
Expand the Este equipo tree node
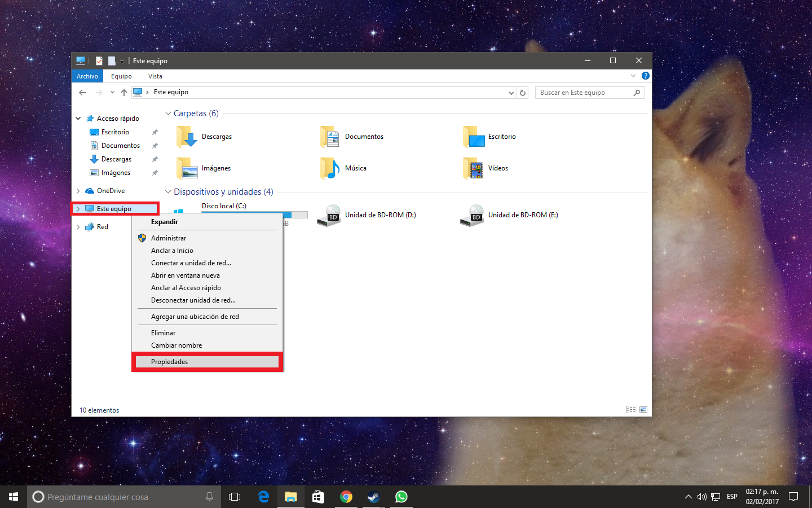(x=78, y=209)
